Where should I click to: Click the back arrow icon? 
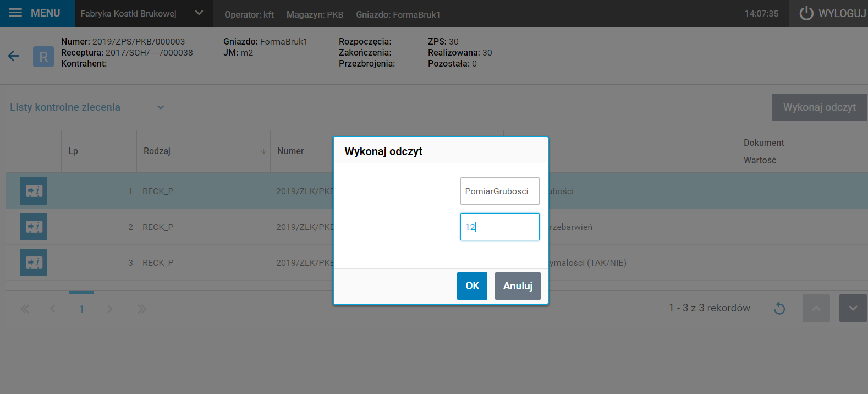point(14,56)
